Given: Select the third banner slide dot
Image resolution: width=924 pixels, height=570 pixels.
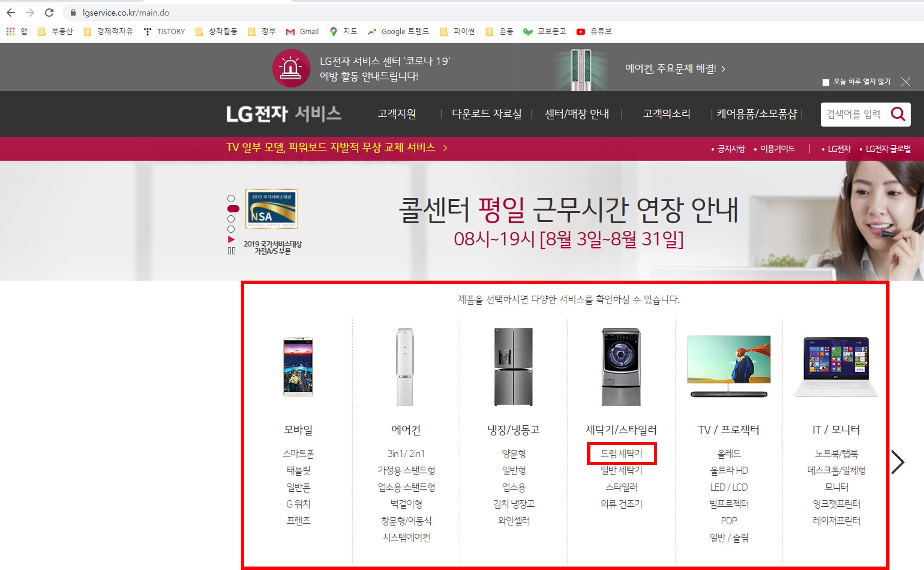Looking at the screenshot, I should pos(231,219).
